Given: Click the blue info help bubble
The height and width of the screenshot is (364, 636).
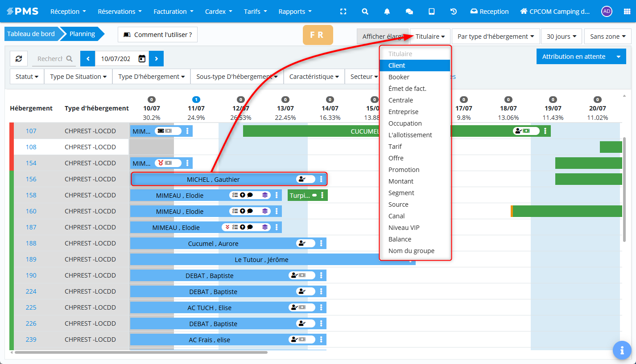Looking at the screenshot, I should (x=622, y=350).
